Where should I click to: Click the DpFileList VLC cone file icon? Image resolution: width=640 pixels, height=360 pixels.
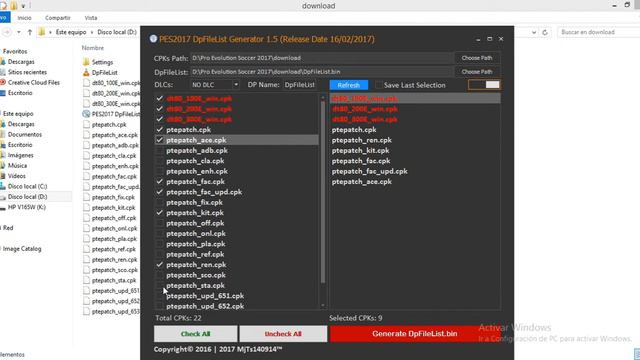(x=86, y=72)
